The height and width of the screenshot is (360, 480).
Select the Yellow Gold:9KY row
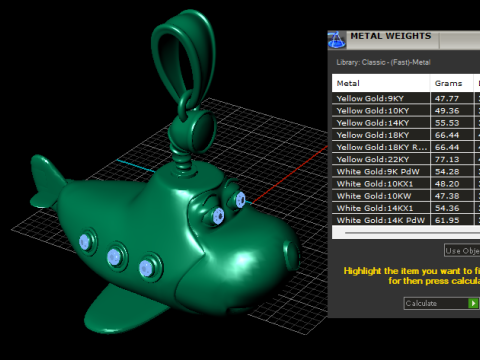(406, 98)
